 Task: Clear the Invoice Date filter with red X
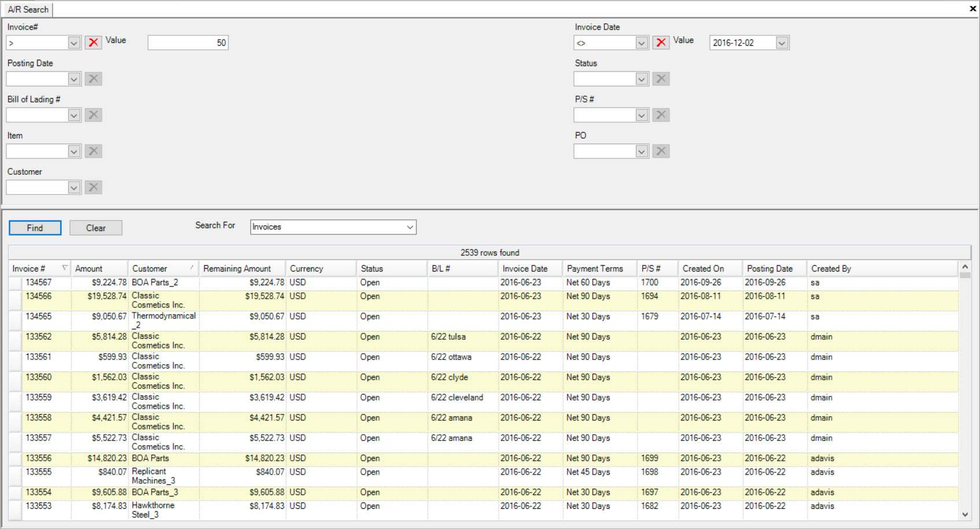(661, 42)
